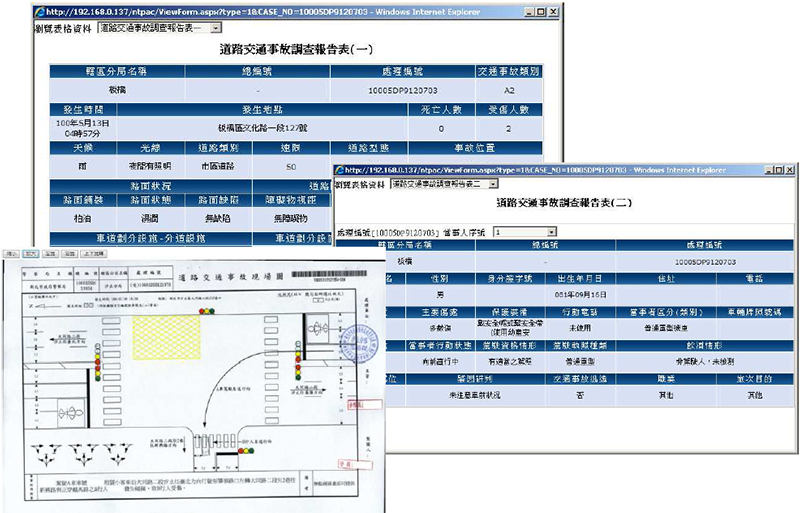The height and width of the screenshot is (513, 800).
Task: Expand the 當事人序號 dropdown set to 1
Action: (x=525, y=231)
